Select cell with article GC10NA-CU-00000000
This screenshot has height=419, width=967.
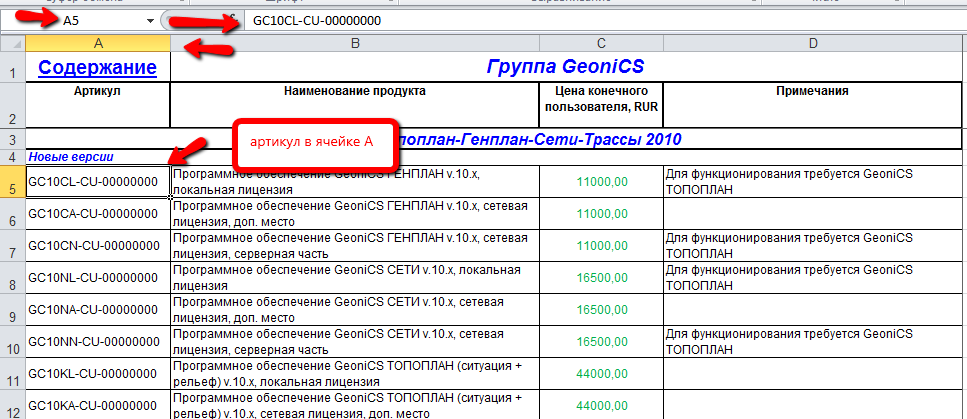click(x=97, y=310)
